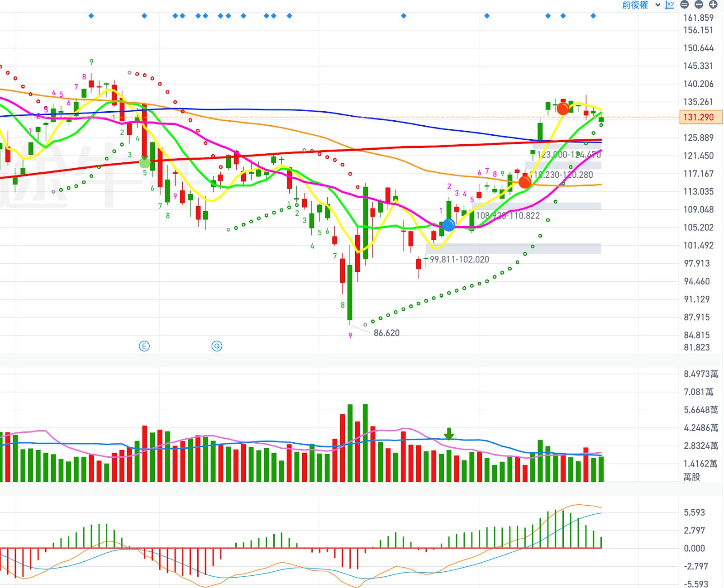
Task: Click MACD axis value -5.593
Action: coord(695,584)
